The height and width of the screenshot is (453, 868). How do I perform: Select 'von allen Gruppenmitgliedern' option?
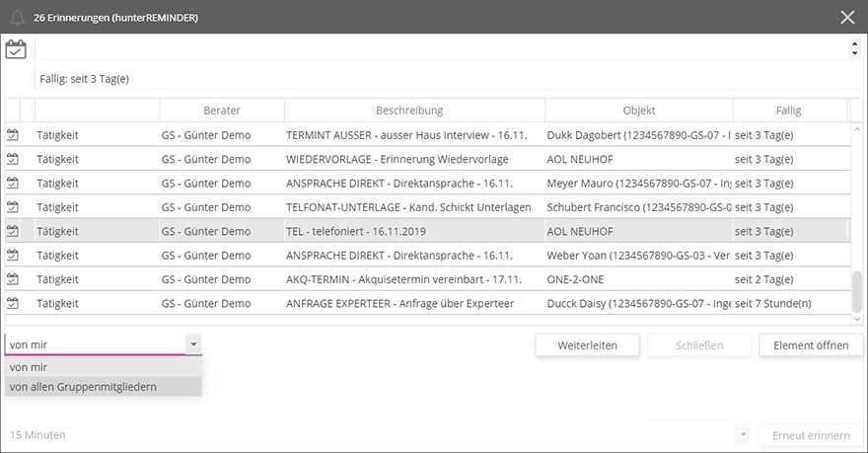tap(103, 387)
